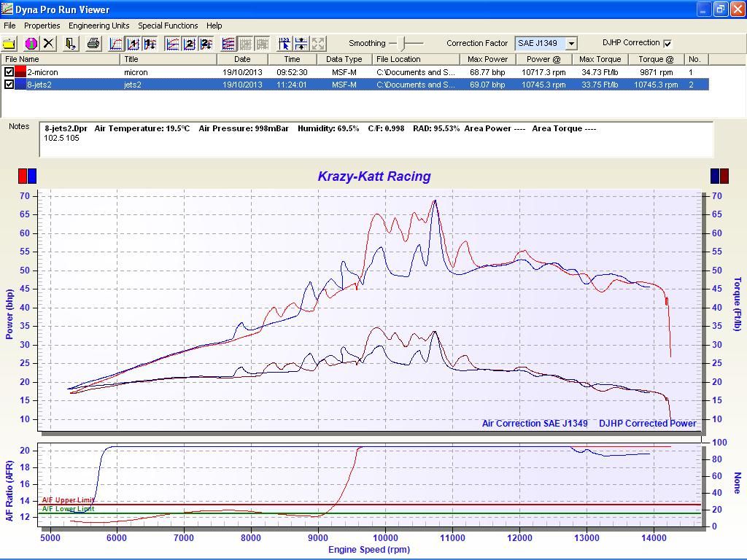Activate the 123 cursor readout tool
The width and height of the screenshot is (747, 560).
pos(285,44)
